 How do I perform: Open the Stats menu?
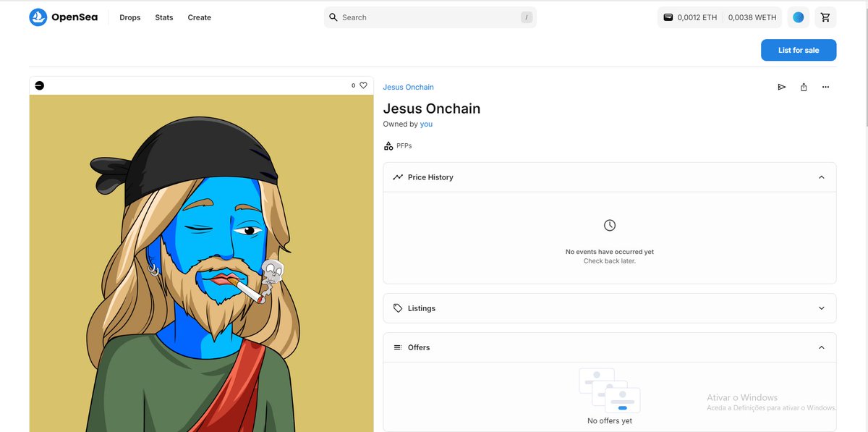164,17
